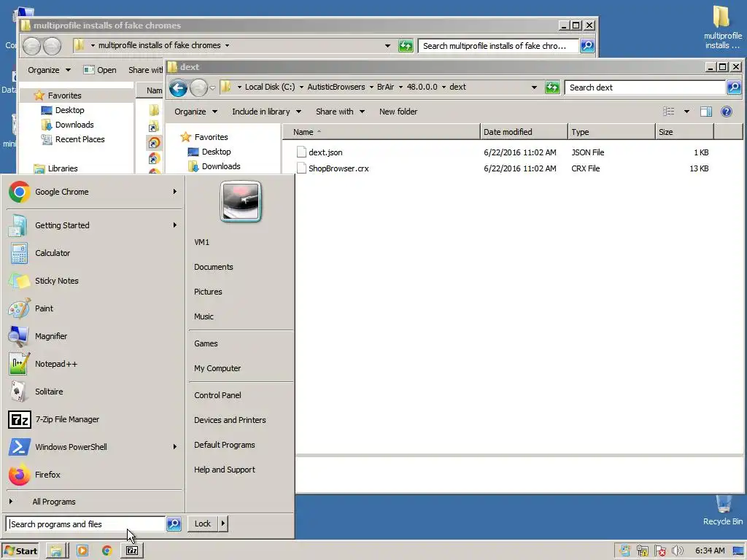
Task: Open Magnifier from Start menu
Action: coord(94,336)
